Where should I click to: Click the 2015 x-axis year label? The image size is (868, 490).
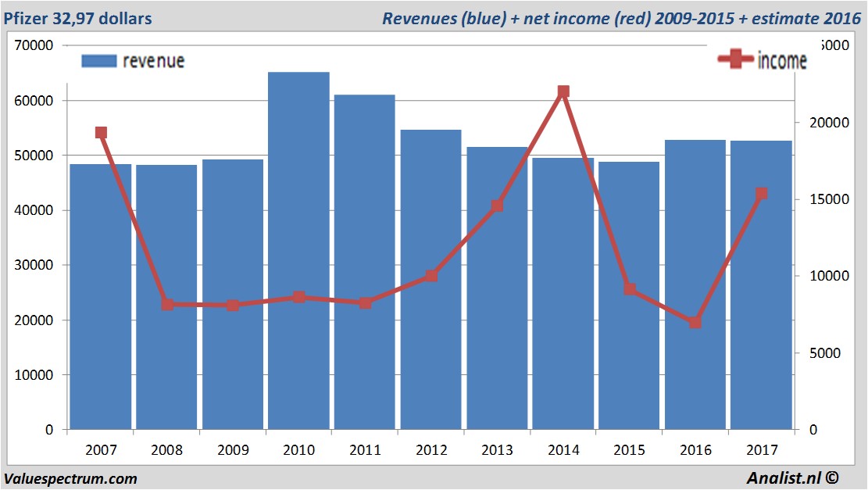630,449
